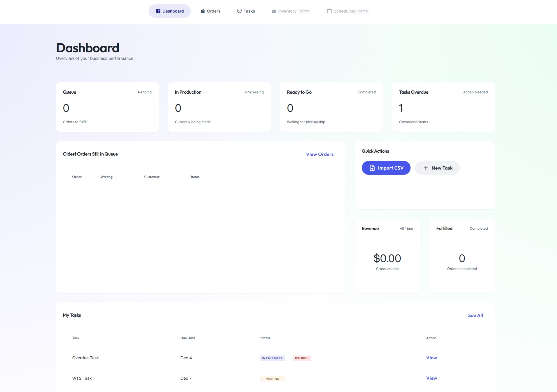557x392 pixels.
Task: Click the Orders shopping bag icon
Action: pyautogui.click(x=202, y=11)
